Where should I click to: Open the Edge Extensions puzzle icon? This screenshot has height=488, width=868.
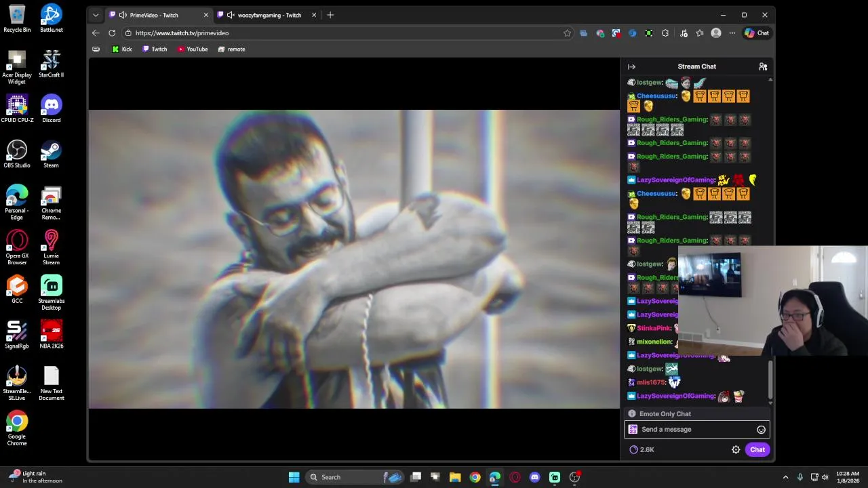665,33
